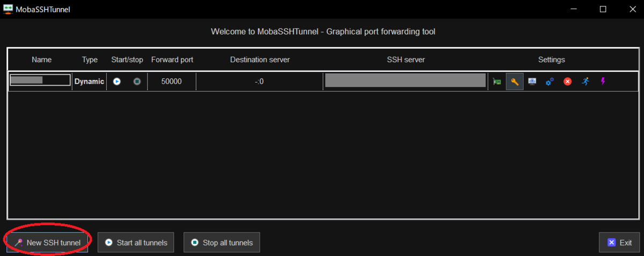Select the Dynamic type cell

coord(89,82)
